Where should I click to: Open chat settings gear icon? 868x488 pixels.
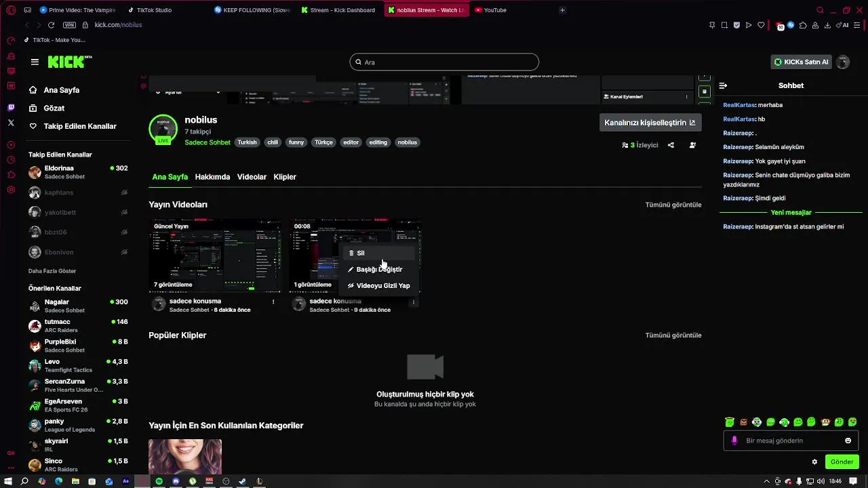(814, 462)
